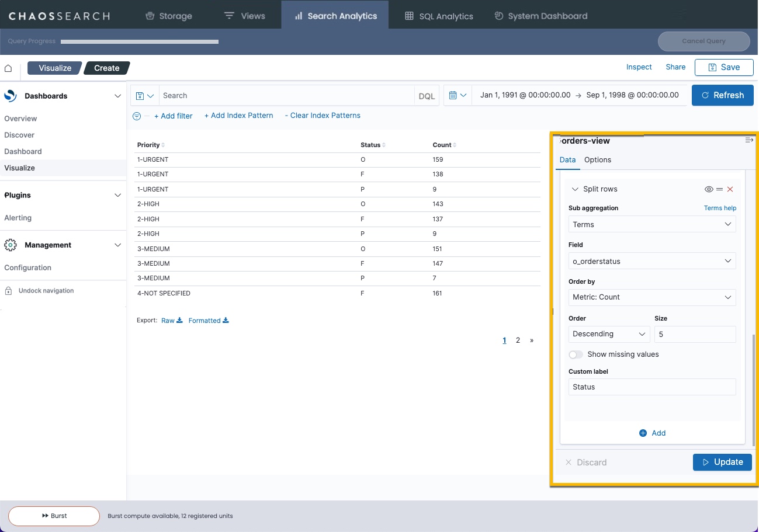759x532 pixels.
Task: Click + Add Index Pattern link
Action: point(238,116)
